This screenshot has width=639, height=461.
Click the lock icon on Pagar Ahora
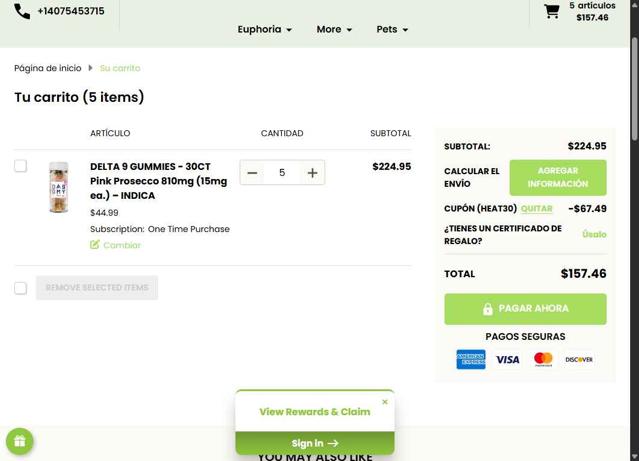pyautogui.click(x=488, y=309)
